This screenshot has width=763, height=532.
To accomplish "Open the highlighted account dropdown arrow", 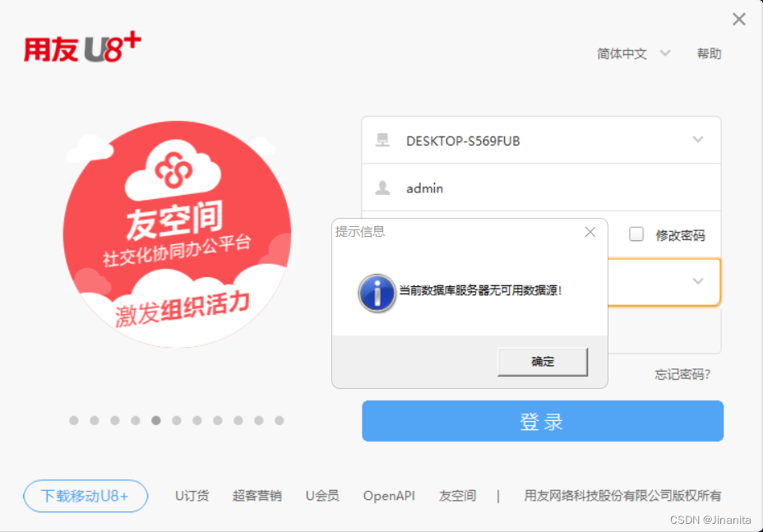I will pos(698,281).
